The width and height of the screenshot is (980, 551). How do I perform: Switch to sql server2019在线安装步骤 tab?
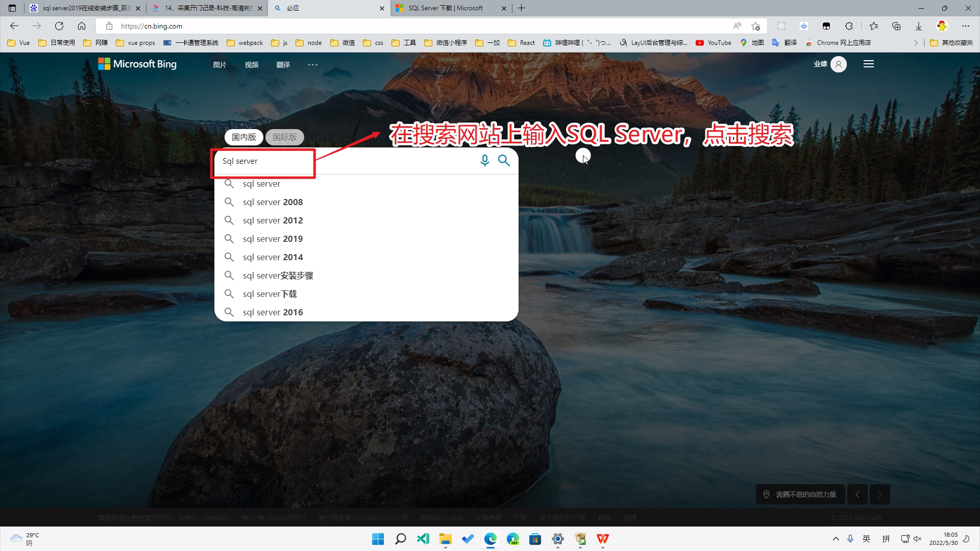[85, 8]
